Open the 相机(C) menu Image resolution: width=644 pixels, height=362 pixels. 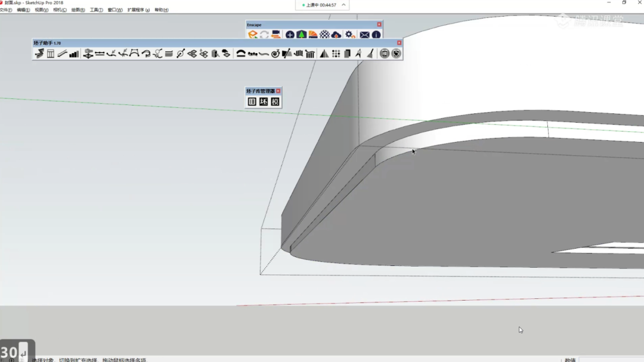coord(60,10)
